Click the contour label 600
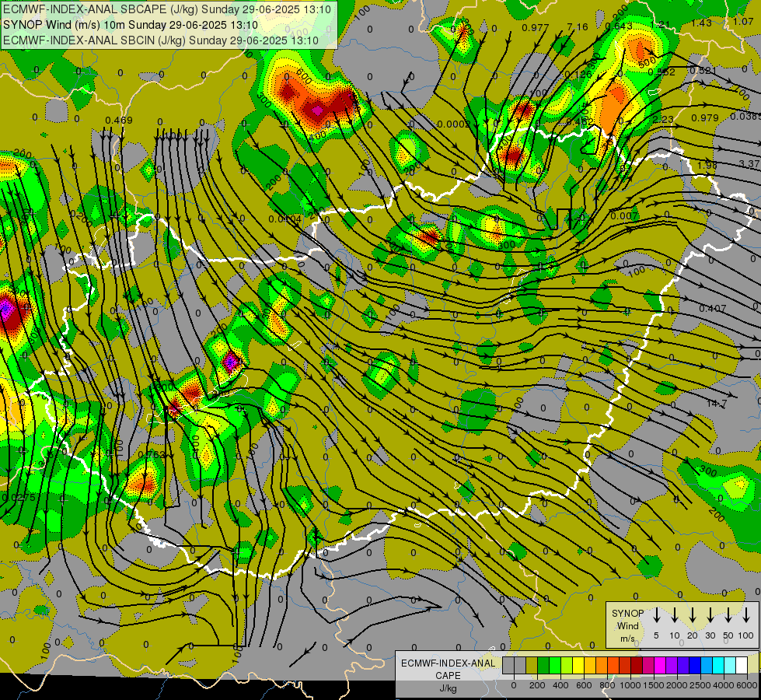 click(304, 76)
